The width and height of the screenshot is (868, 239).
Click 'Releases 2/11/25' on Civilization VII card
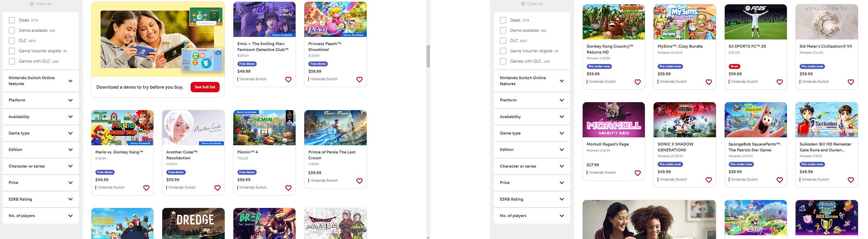tap(810, 53)
